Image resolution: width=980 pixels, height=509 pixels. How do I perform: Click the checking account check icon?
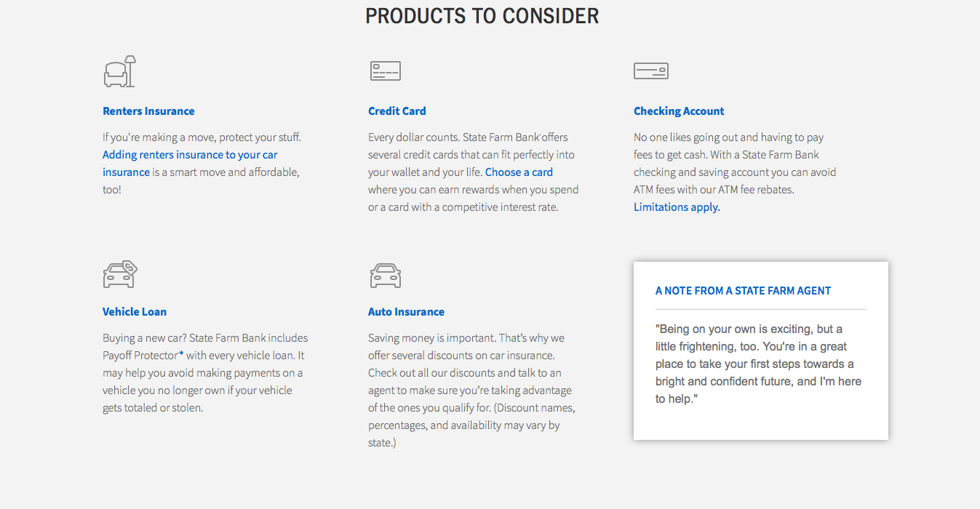[x=650, y=71]
